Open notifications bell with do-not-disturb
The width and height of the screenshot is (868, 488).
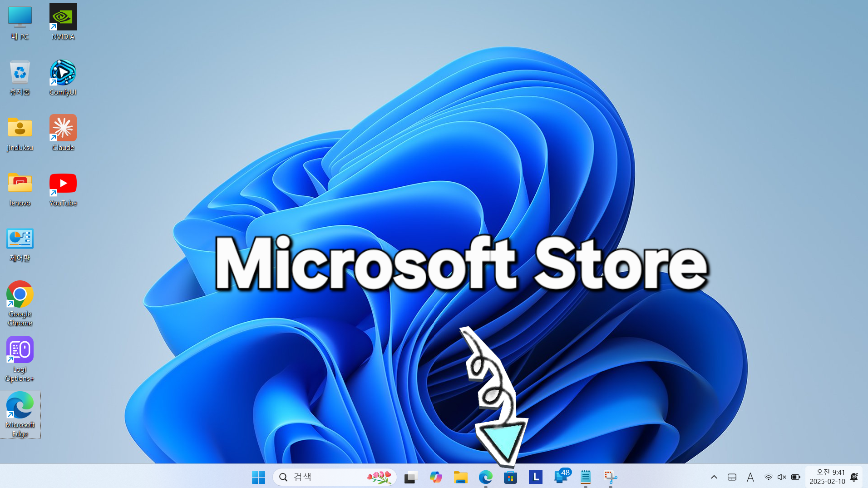click(854, 477)
